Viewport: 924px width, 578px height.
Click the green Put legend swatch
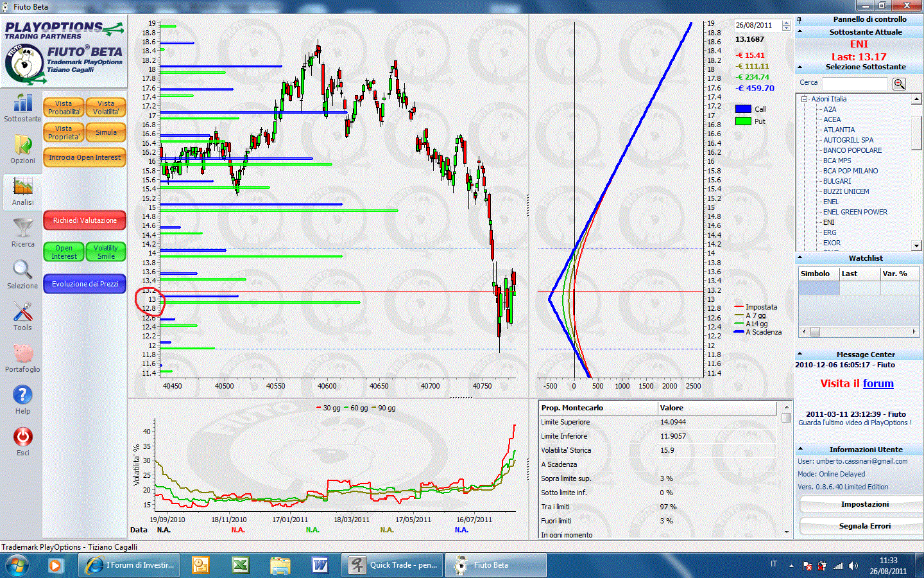(x=743, y=121)
